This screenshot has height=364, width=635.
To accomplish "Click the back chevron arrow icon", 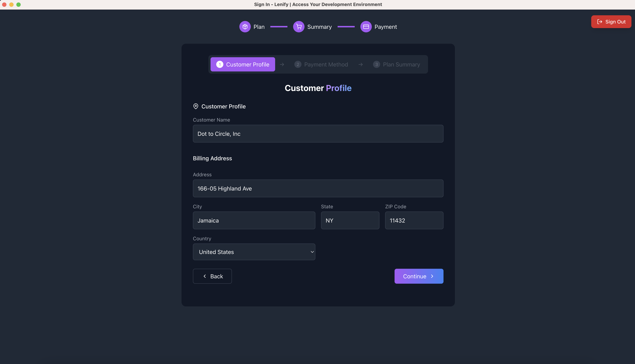I will tap(204, 276).
